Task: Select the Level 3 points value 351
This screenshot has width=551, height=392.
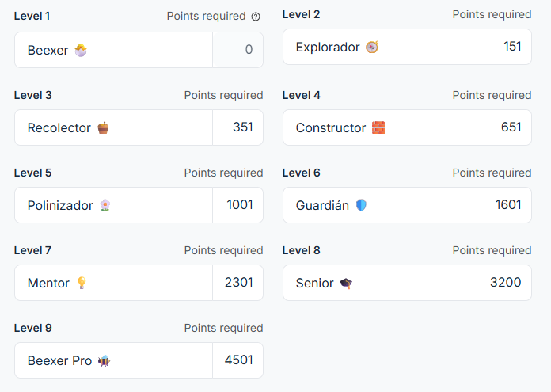Action: point(238,127)
